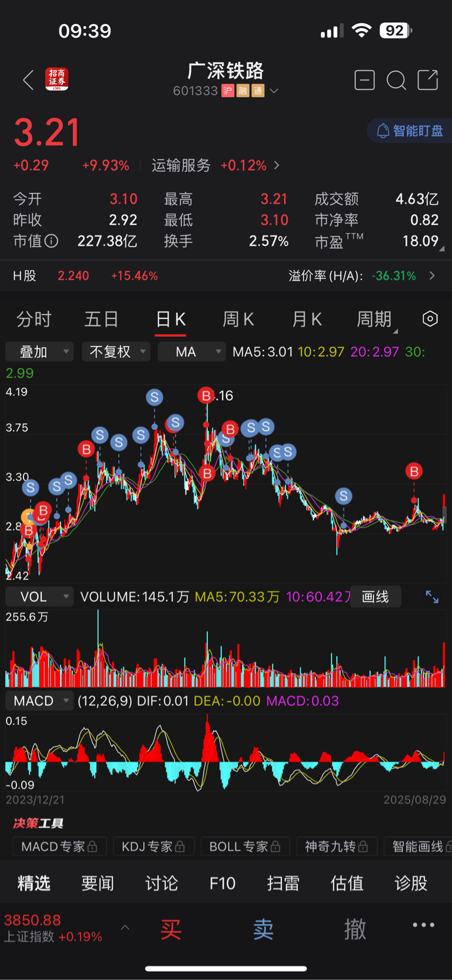
Task: Tap the 上证指数 3850.88 ticker
Action: pos(53,928)
